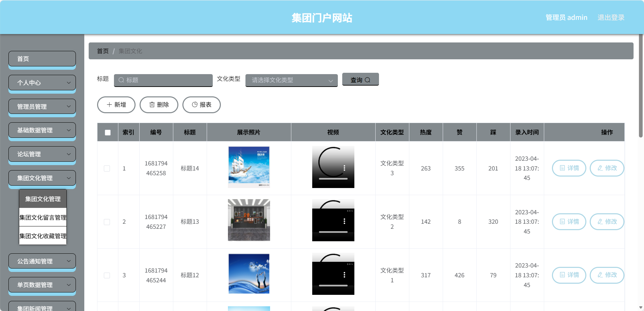
Task: Click the 编号 cell 1681794465258
Action: click(156, 168)
